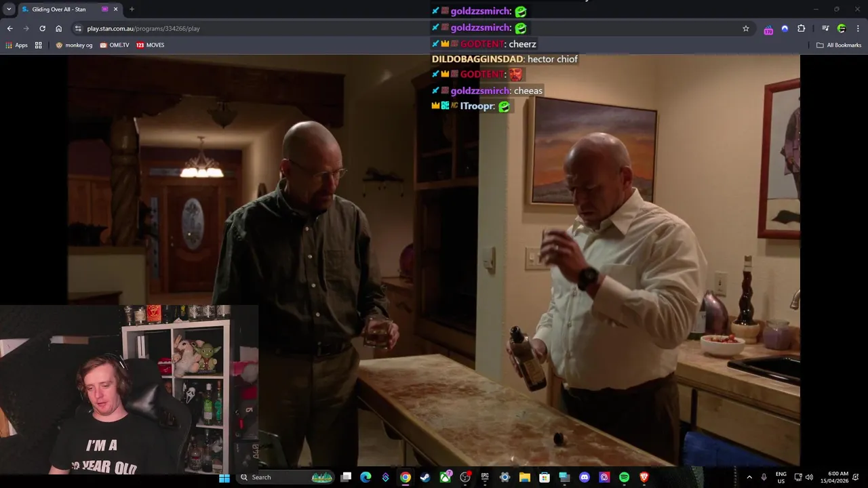The width and height of the screenshot is (868, 488).
Task: Launch Microsoft Edge from the taskbar
Action: [366, 477]
